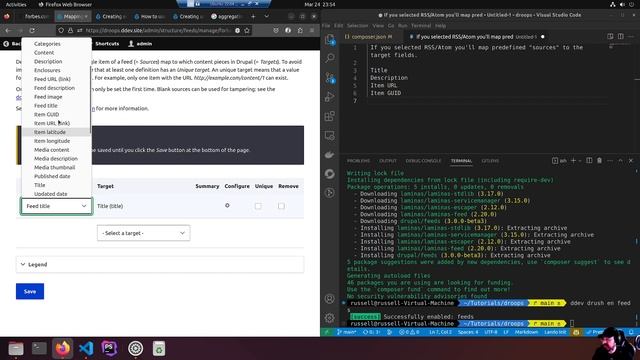Tick the Unique checkbox for Title mapping
Viewport: 640px width, 360px height.
[258, 206]
